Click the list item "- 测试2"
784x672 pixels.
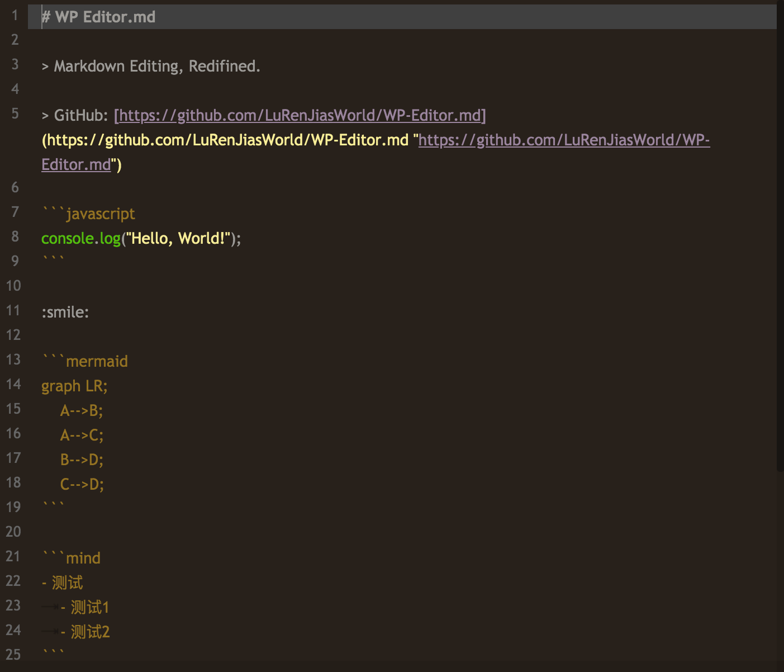click(x=85, y=632)
